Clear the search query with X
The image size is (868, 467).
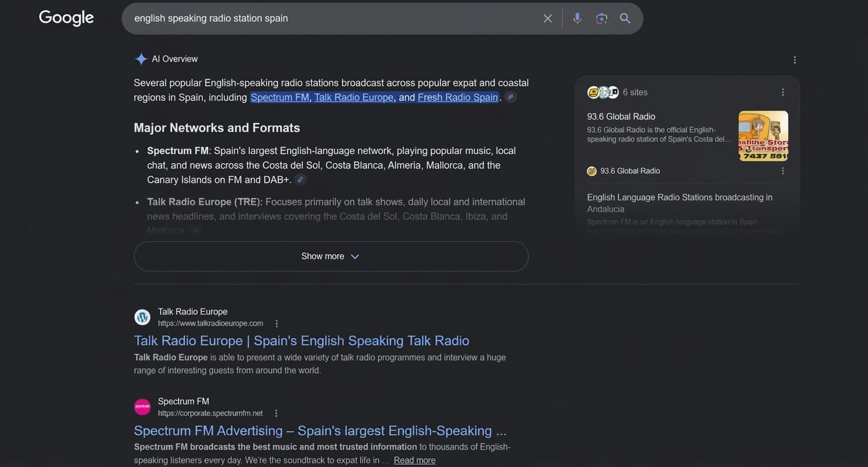click(x=548, y=19)
